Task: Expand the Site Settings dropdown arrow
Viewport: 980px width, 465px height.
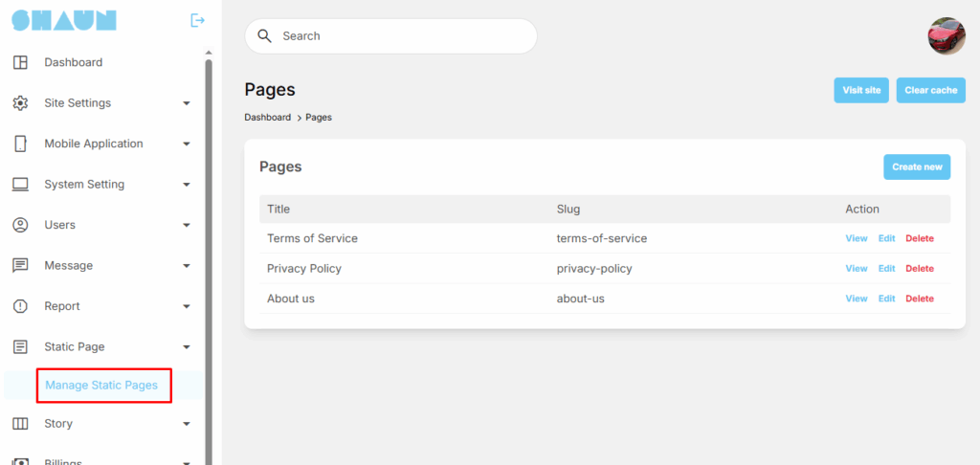Action: coord(187,103)
